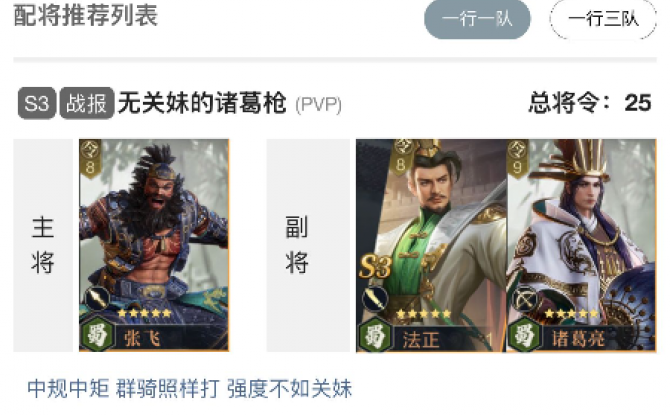
Task: Open team title 无关妹的诸葛枪
Action: coord(202,103)
